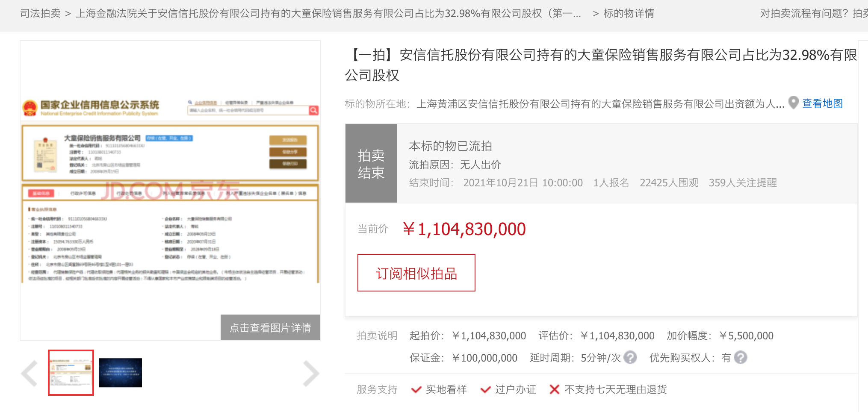
Task: Click the main auction item image
Action: tap(170, 191)
